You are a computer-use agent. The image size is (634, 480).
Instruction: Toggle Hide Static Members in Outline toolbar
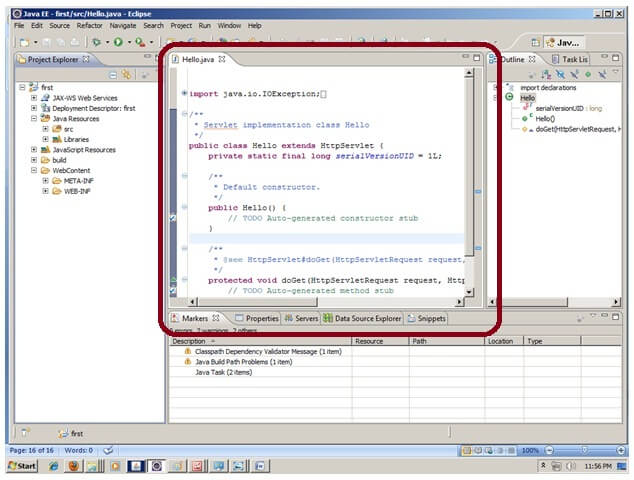coord(574,74)
